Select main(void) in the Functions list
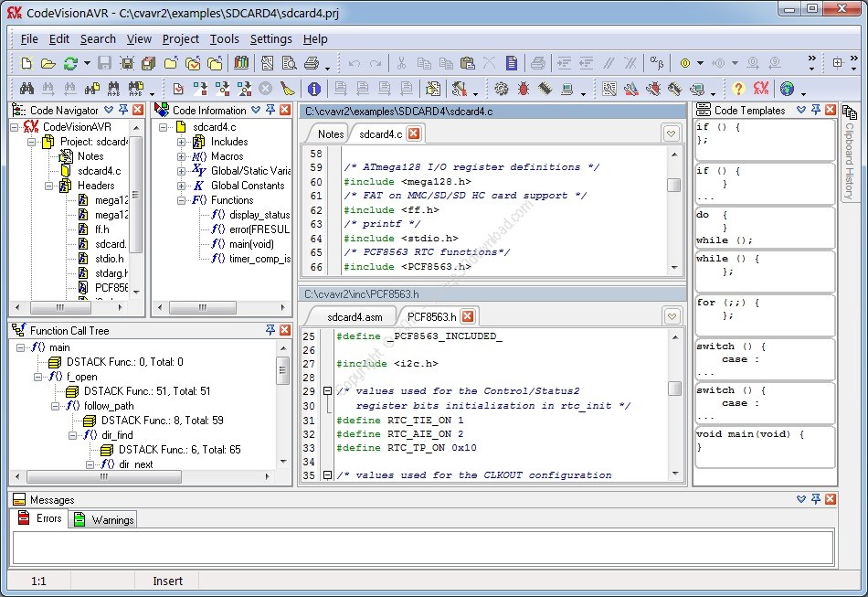 tap(251, 244)
